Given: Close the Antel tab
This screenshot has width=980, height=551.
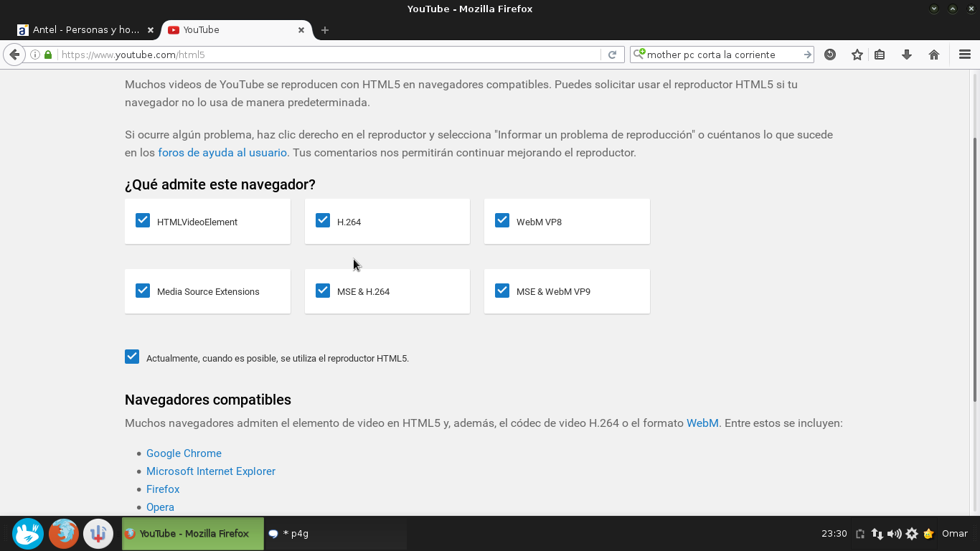Looking at the screenshot, I should (151, 30).
